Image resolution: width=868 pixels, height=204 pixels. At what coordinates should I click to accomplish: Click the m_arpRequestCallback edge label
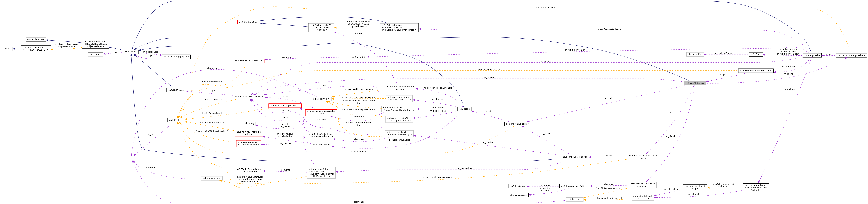click(x=609, y=29)
